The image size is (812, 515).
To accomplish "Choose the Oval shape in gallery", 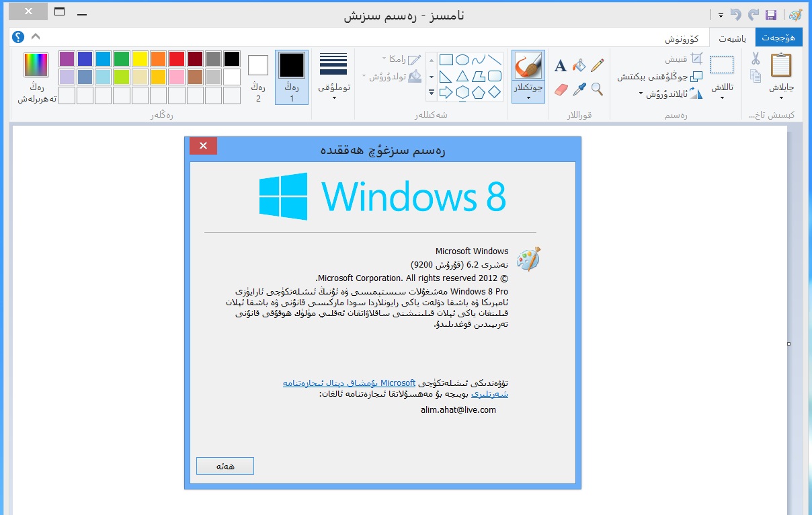I will (x=462, y=60).
